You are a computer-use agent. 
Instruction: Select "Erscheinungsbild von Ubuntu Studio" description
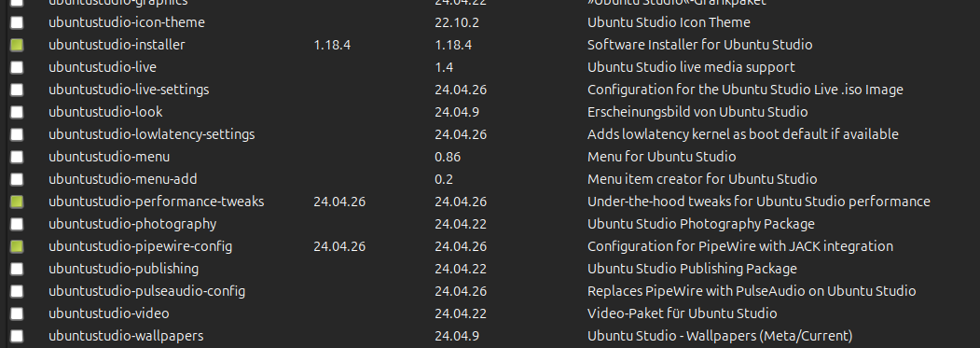coord(697,112)
